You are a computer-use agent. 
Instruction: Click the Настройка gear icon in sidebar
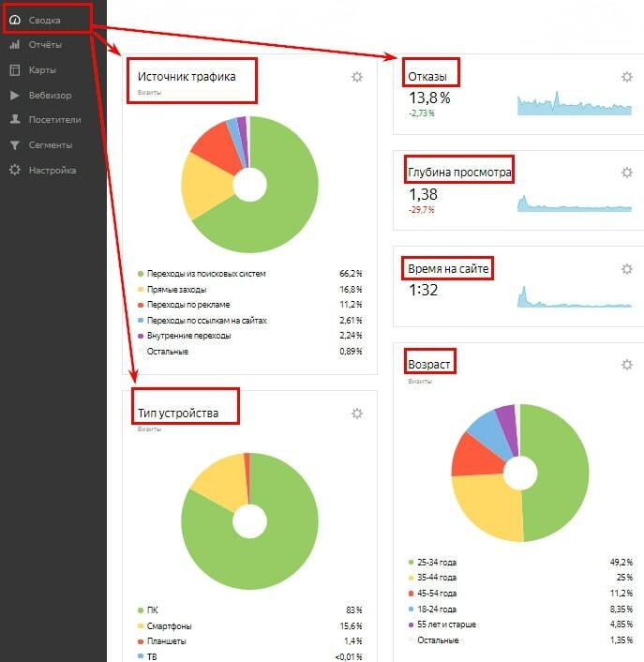coord(15,170)
